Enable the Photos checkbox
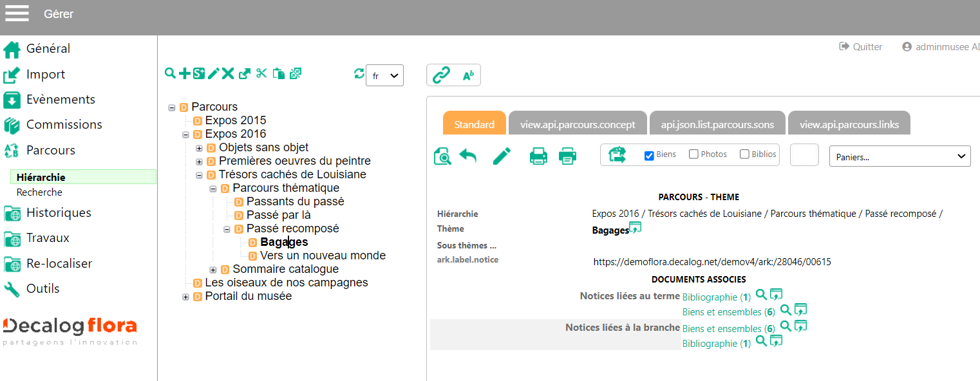The height and width of the screenshot is (381, 980). [x=693, y=154]
